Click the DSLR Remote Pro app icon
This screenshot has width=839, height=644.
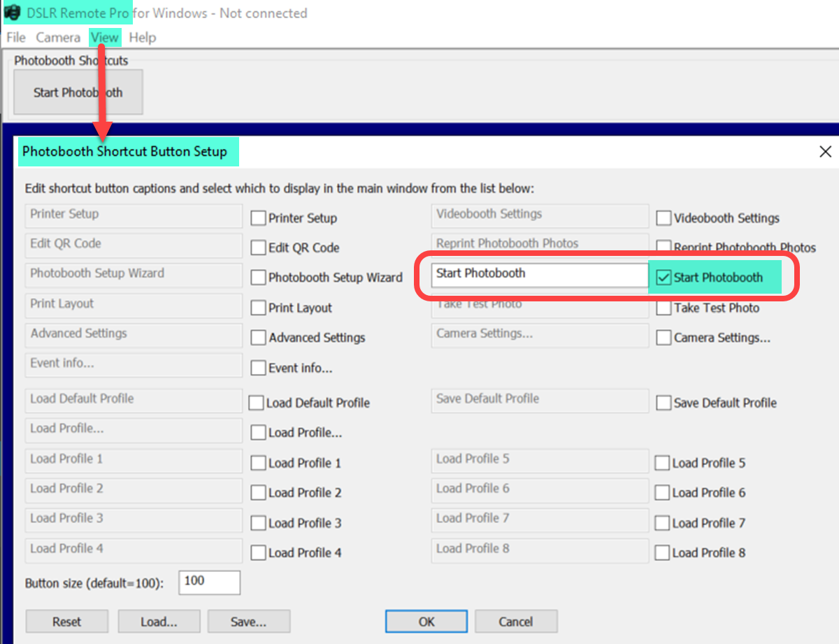(12, 13)
